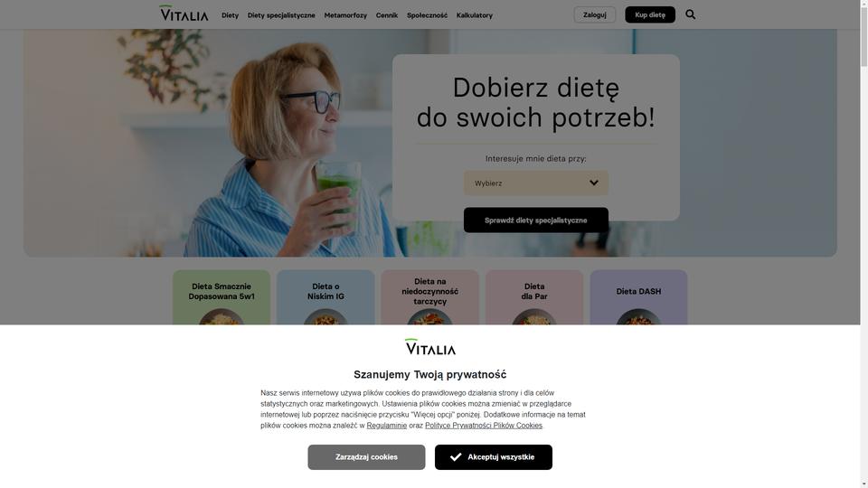This screenshot has width=868, height=488.
Task: Open Kalkulatory menu item
Action: [475, 15]
